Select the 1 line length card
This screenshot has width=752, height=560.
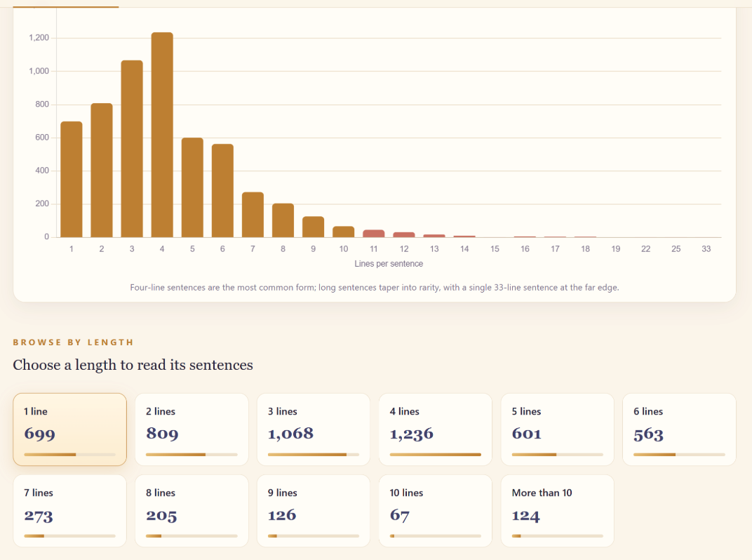point(70,429)
